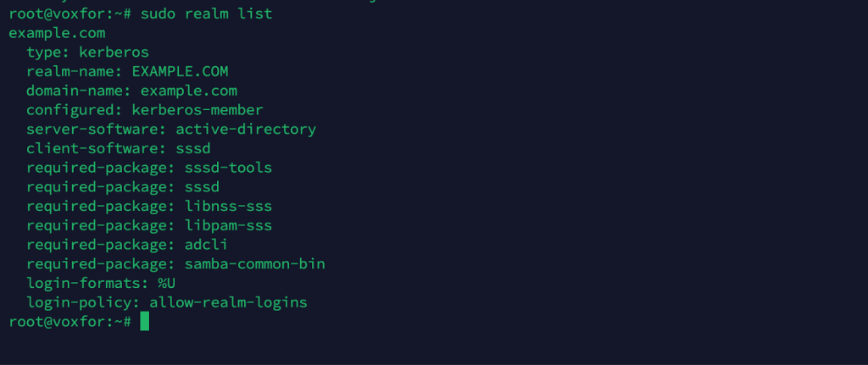Click the 'sudo realm list' command text

point(207,14)
